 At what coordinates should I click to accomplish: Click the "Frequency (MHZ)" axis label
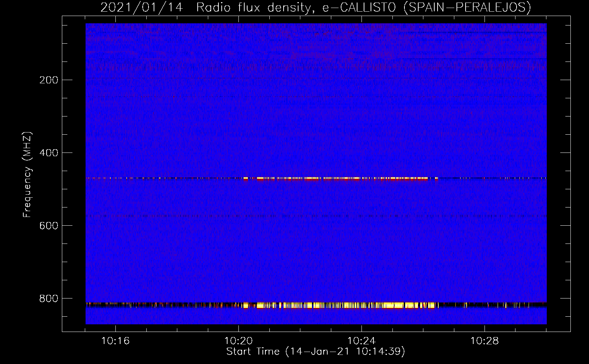click(27, 175)
